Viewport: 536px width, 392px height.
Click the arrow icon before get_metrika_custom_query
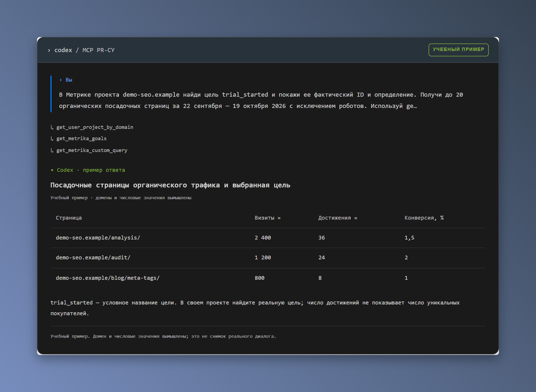[x=52, y=150]
